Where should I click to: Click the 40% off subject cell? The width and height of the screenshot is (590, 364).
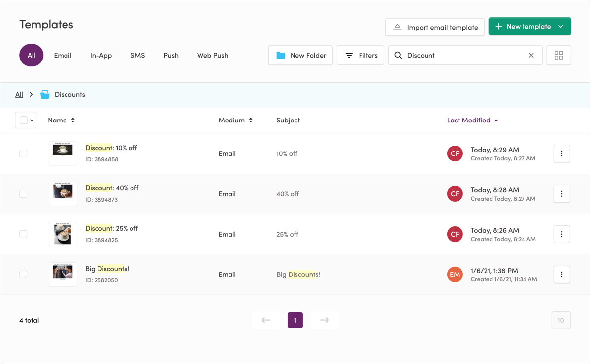[288, 194]
